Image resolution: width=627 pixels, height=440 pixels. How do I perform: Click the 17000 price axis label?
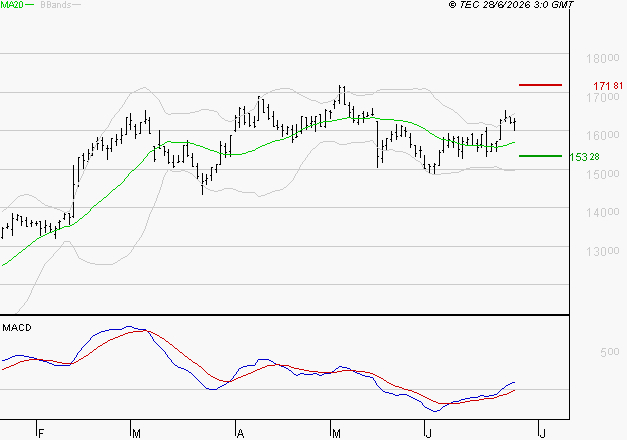pos(603,97)
